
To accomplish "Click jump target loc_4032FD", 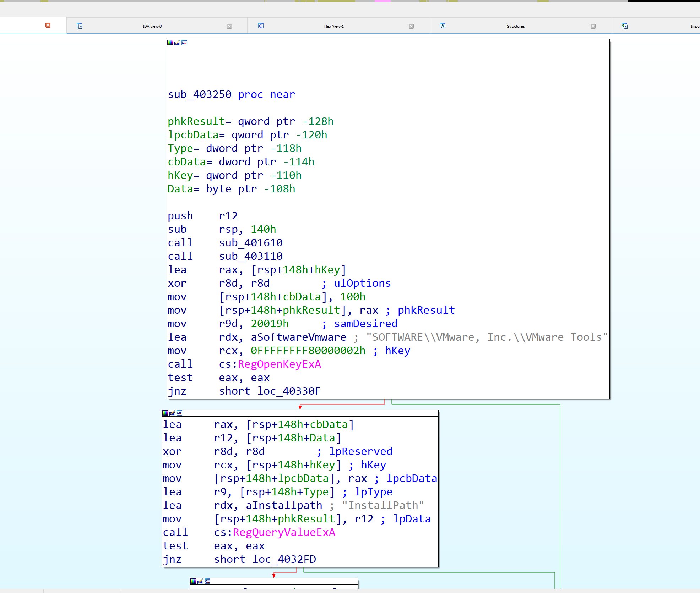I will coord(284,559).
